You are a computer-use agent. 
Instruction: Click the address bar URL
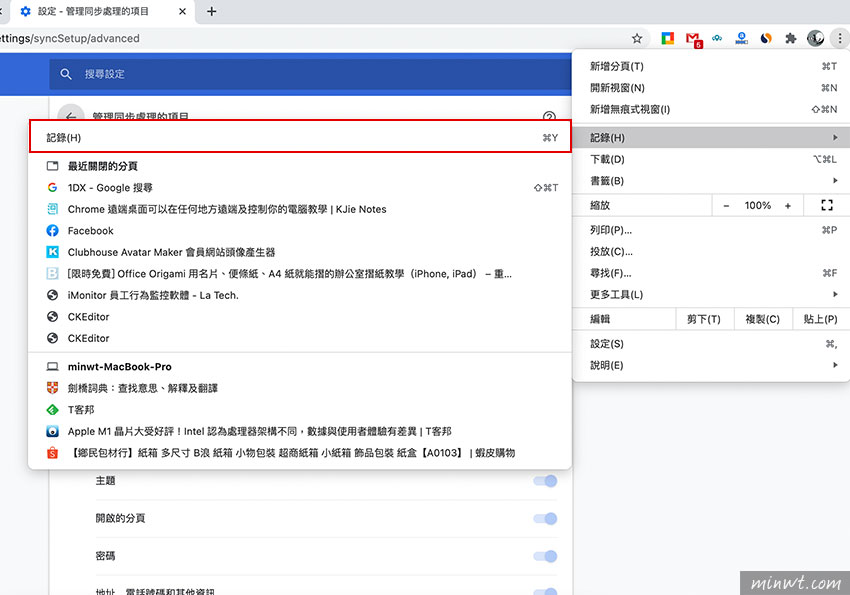(x=70, y=38)
